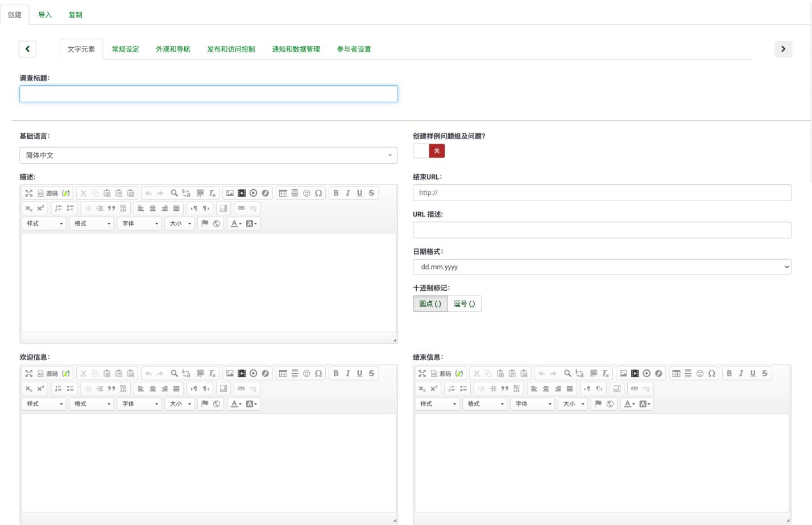Switch to the 导入 tab
Image resolution: width=812 pixels, height=525 pixels.
click(x=44, y=15)
